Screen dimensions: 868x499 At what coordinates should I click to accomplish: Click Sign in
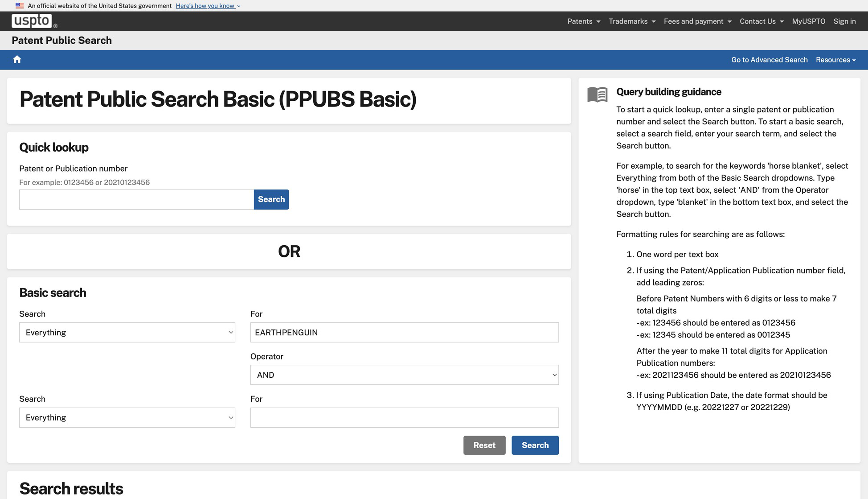point(844,21)
